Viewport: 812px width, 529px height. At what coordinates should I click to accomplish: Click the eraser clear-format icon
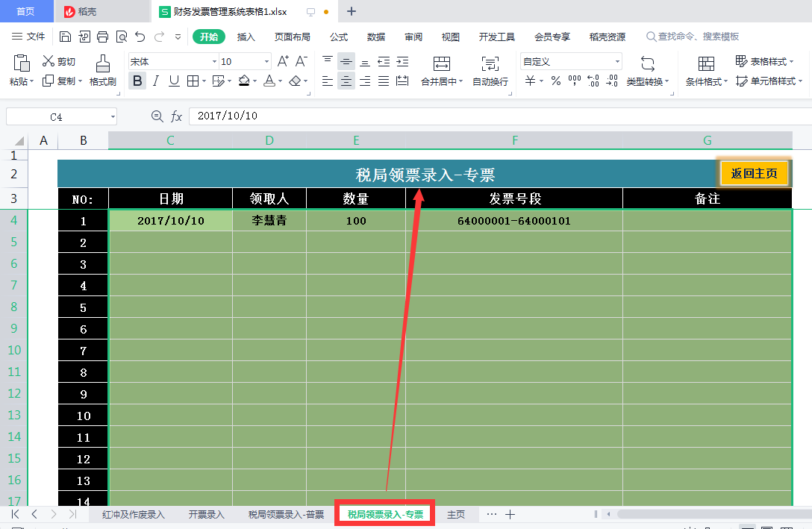click(x=295, y=81)
